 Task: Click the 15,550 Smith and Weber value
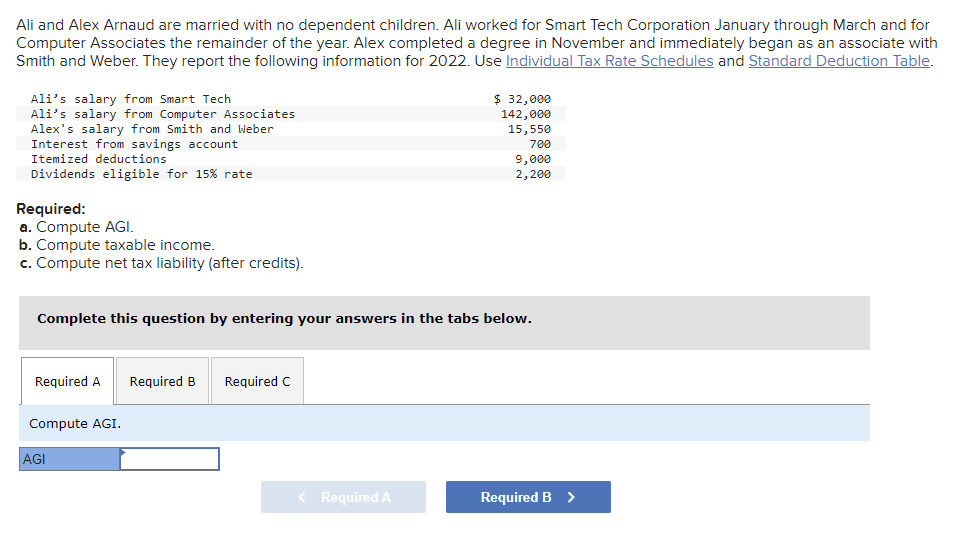pyautogui.click(x=529, y=129)
